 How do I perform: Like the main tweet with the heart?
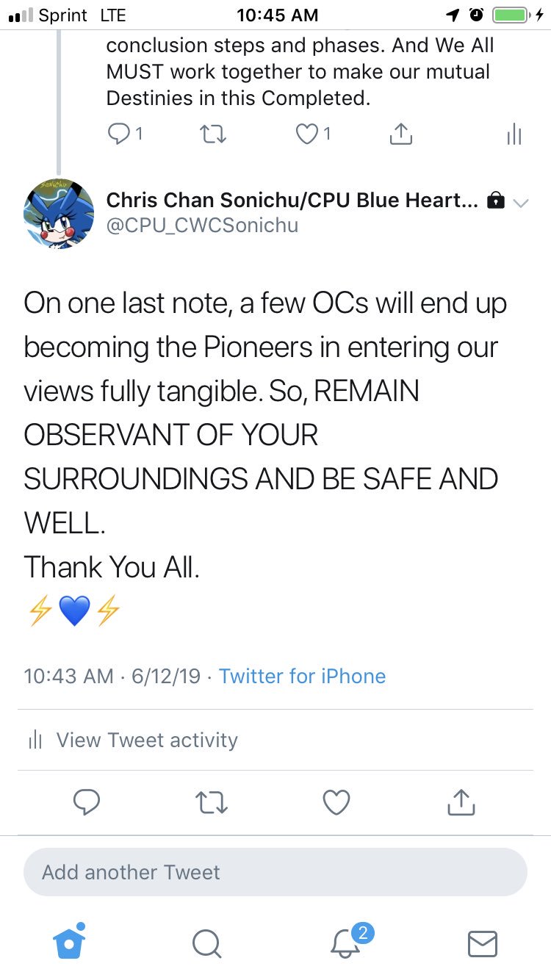click(x=336, y=802)
